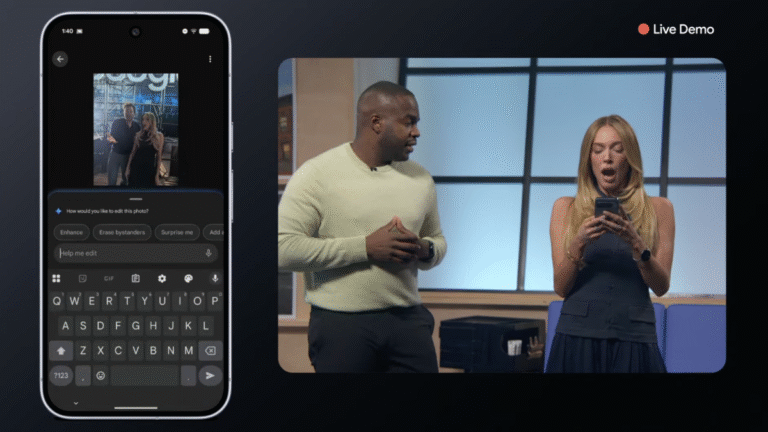Tap the N key
This screenshot has width=768, height=432.
click(171, 351)
